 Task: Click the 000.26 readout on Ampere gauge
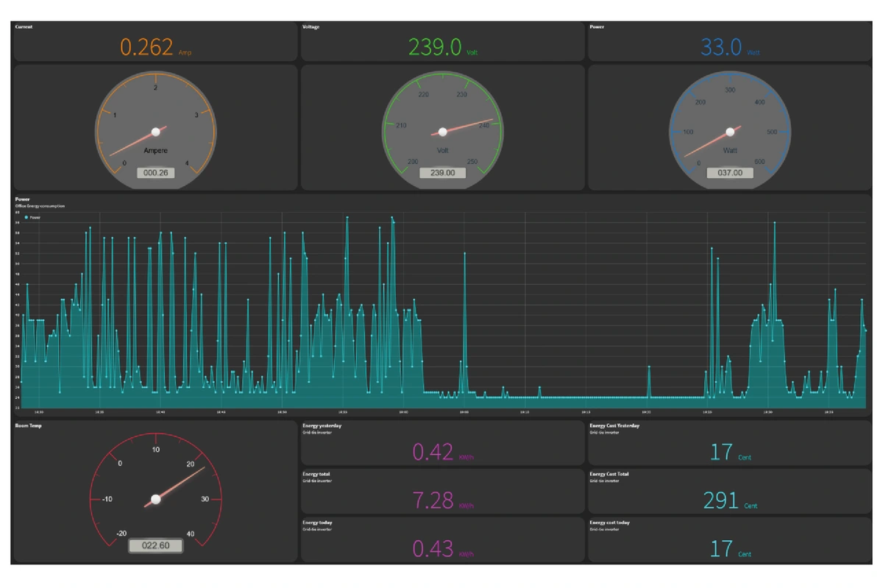click(x=155, y=173)
